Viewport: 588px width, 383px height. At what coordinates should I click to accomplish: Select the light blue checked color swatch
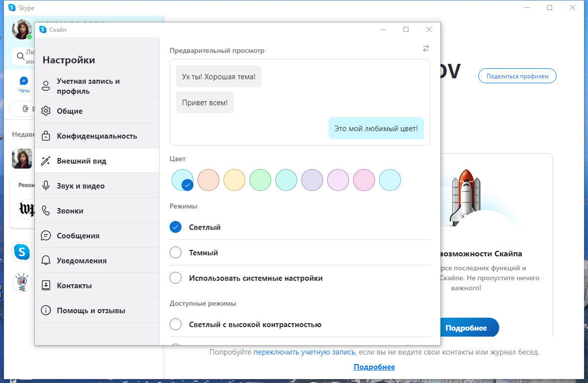(183, 180)
